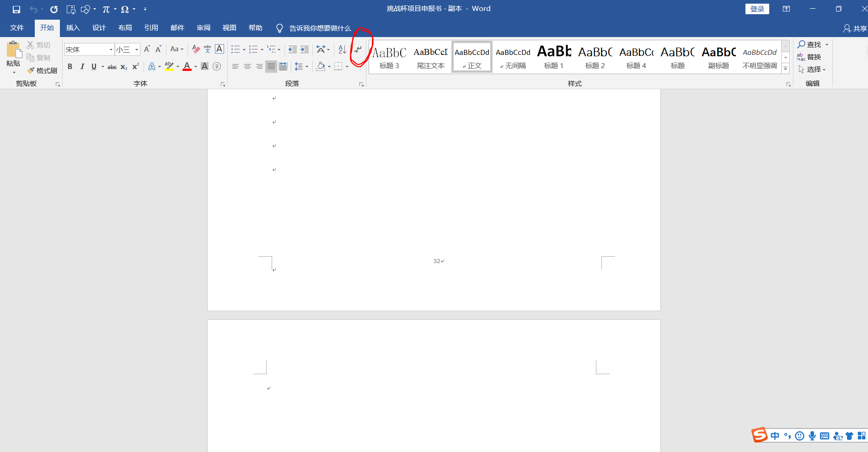
Task: Open the borders dropdown arrow
Action: [x=347, y=66]
